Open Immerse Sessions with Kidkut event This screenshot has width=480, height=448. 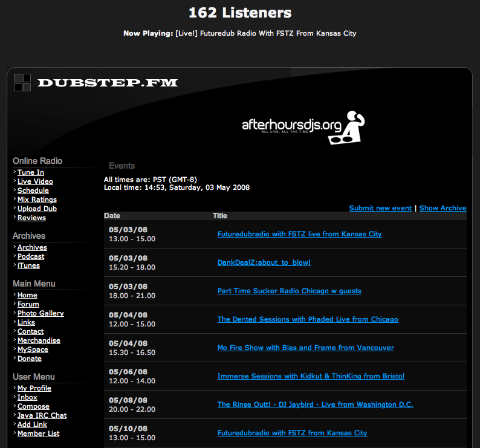point(311,376)
